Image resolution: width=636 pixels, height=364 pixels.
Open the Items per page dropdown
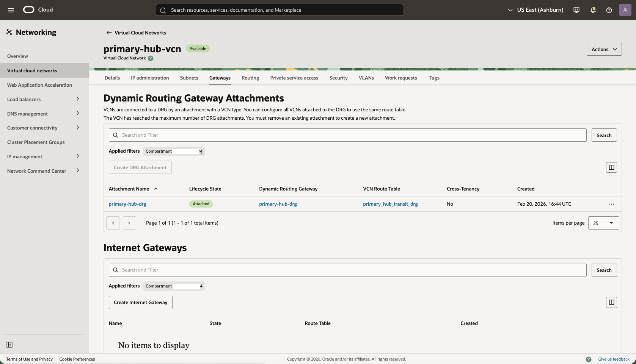pos(603,223)
